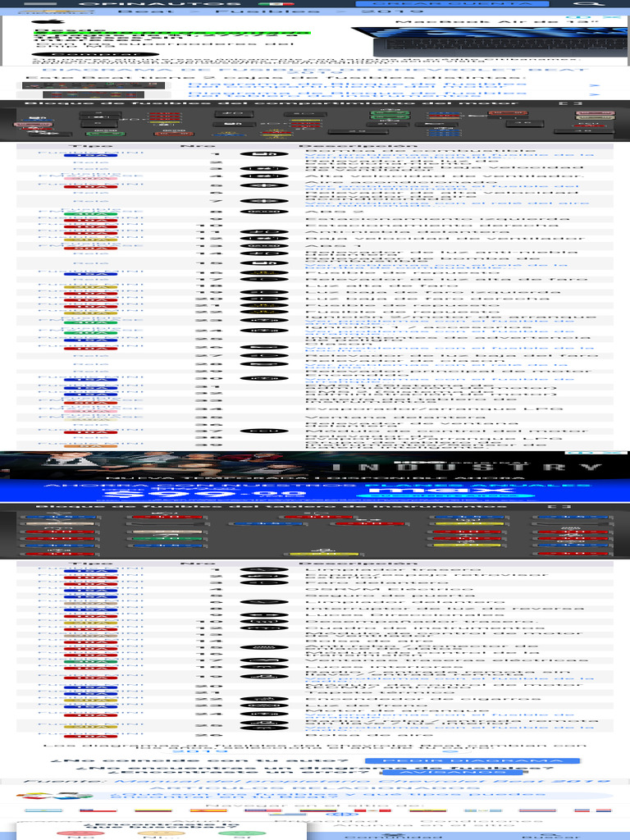
Task: Expand the instrument panel fuse block diagram to fullscreen
Action: (x=559, y=506)
